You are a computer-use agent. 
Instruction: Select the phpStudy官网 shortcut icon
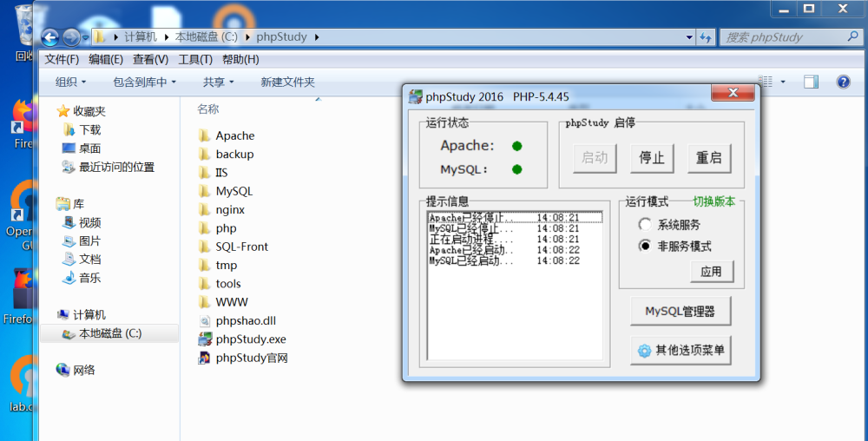[x=205, y=358]
